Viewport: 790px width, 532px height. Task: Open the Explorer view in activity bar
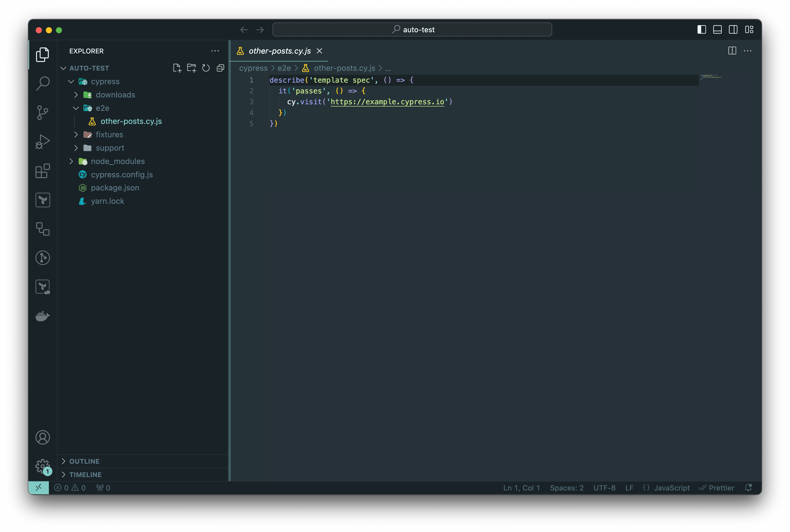(x=42, y=54)
